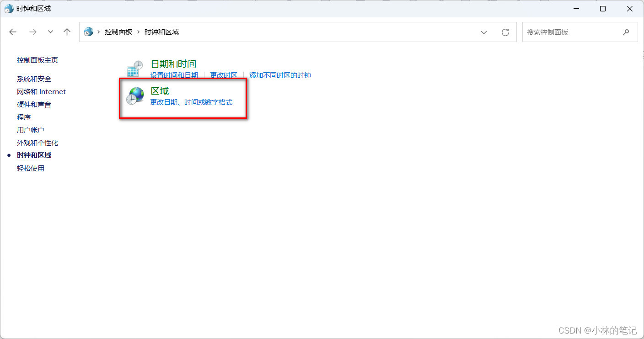Open 添加不同时区的时钟
This screenshot has height=339, width=644.
(x=280, y=75)
